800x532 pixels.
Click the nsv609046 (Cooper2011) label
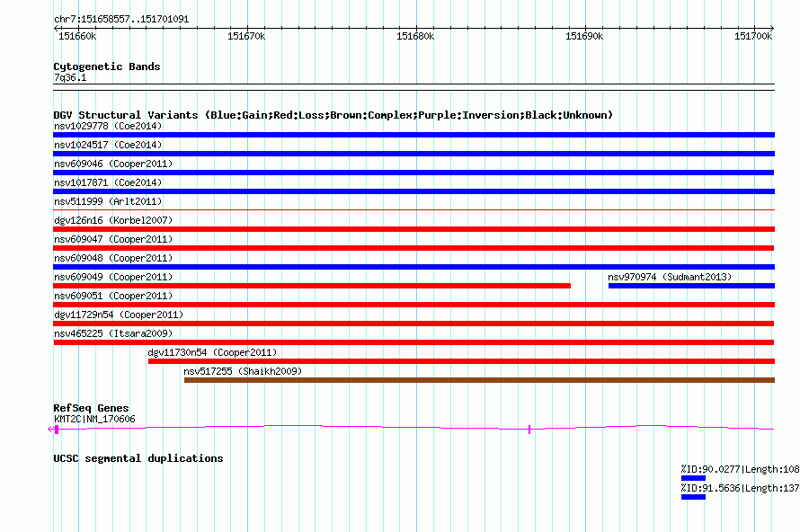pos(113,164)
